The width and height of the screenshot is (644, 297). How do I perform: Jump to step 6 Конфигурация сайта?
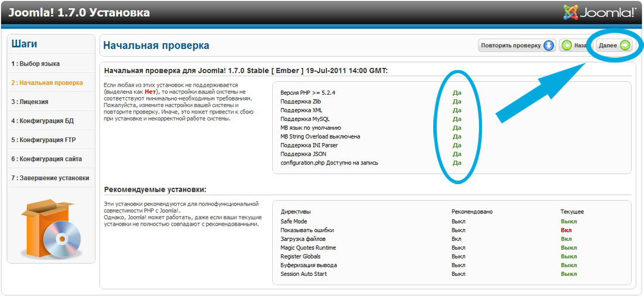point(46,159)
